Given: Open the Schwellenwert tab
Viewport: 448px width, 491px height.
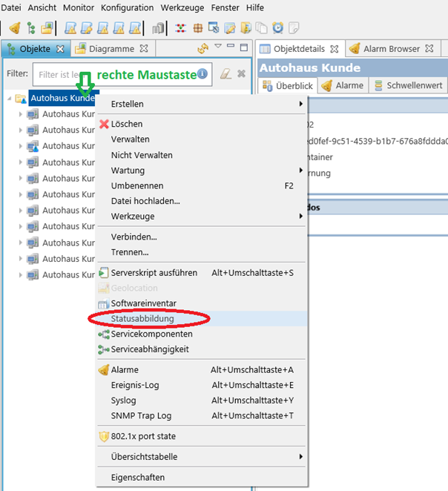Looking at the screenshot, I should (415, 85).
